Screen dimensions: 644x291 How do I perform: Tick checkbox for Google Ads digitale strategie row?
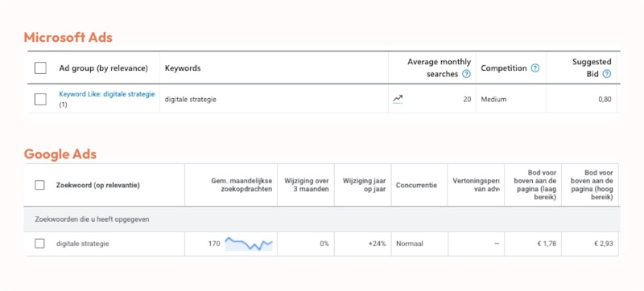(x=39, y=244)
